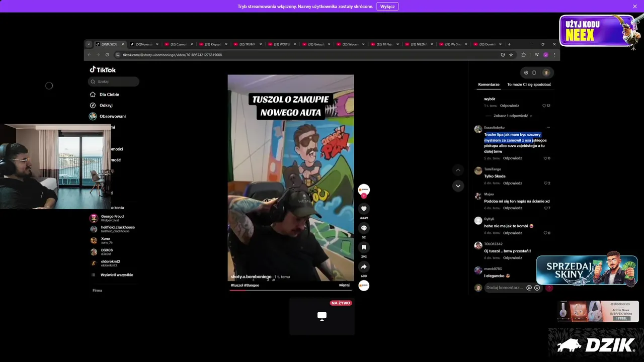Open the elderekmt2 account
The image size is (644, 362).
tap(110, 263)
